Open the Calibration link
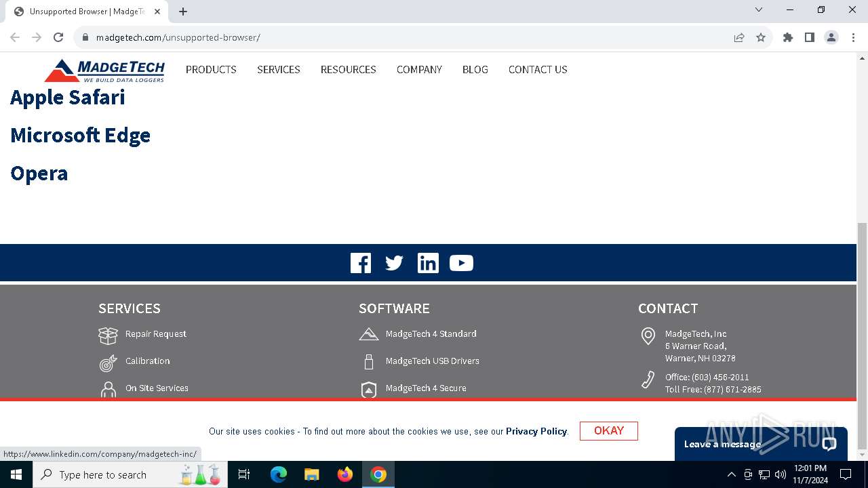This screenshot has height=488, width=868. click(x=148, y=361)
